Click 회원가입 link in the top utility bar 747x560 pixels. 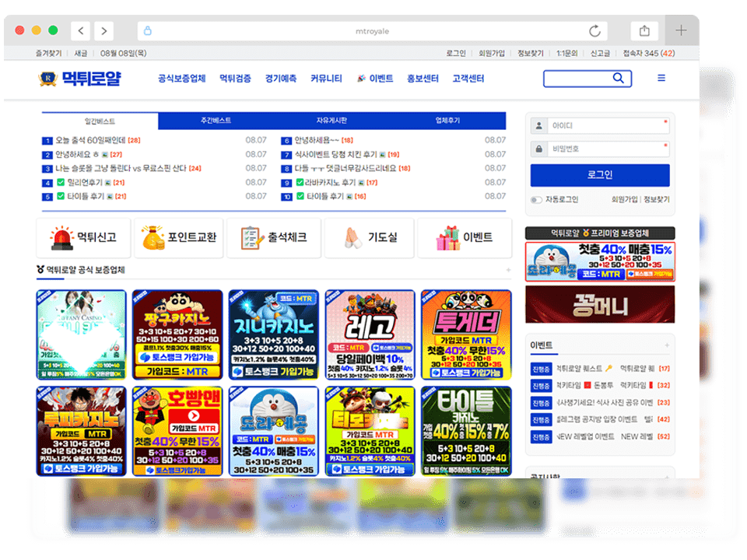click(x=492, y=54)
